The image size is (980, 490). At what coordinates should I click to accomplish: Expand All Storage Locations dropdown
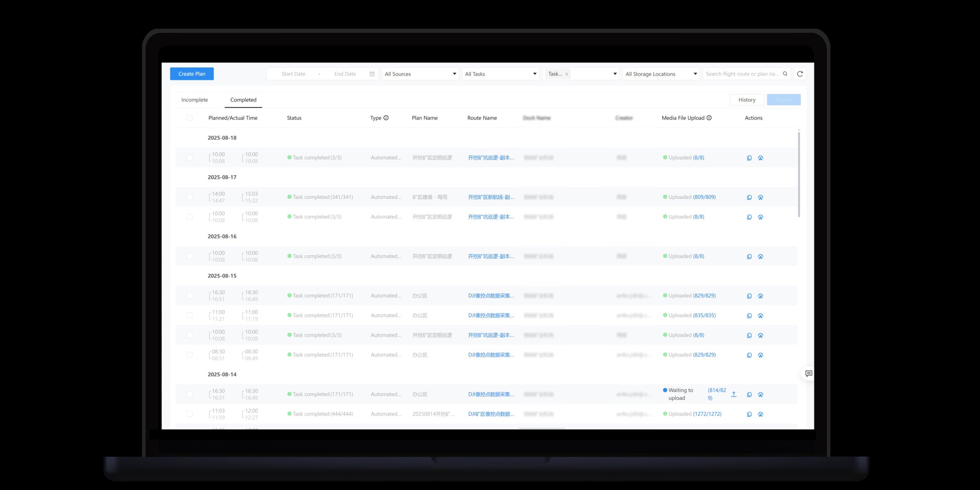point(661,74)
